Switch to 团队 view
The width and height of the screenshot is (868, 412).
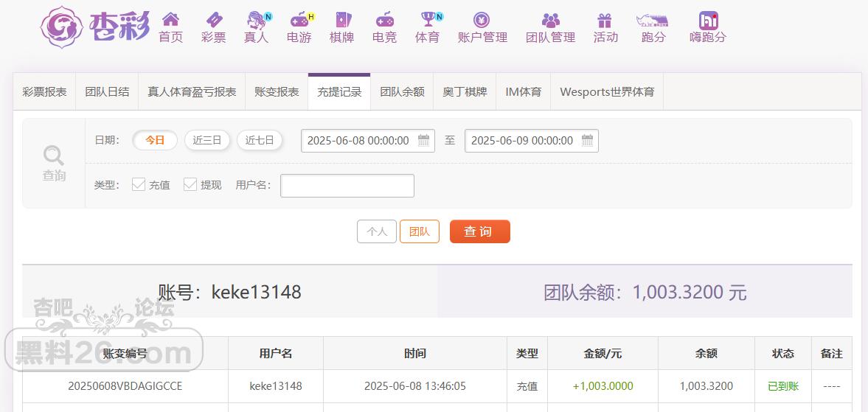click(420, 231)
